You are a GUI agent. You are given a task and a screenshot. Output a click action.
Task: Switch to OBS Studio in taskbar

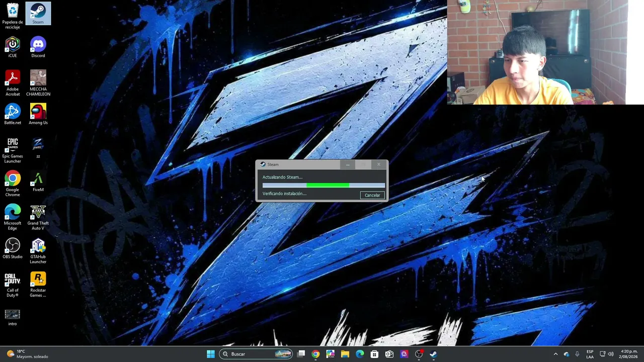point(419,354)
